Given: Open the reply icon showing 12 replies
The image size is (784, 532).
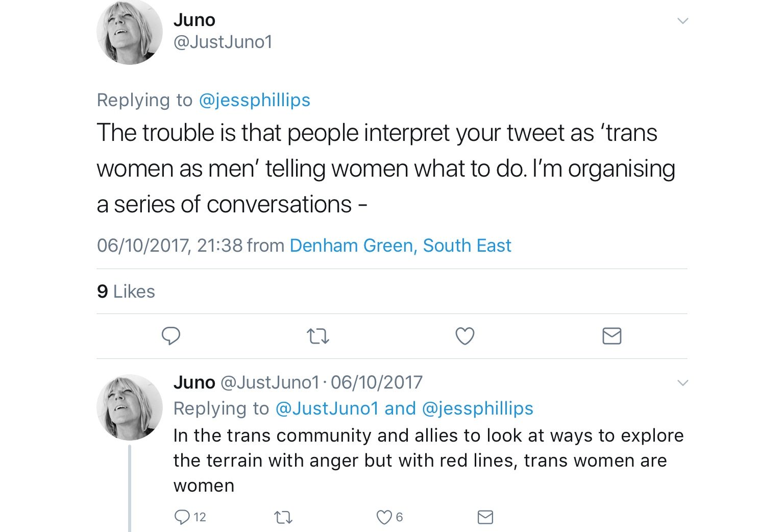Looking at the screenshot, I should point(182,517).
